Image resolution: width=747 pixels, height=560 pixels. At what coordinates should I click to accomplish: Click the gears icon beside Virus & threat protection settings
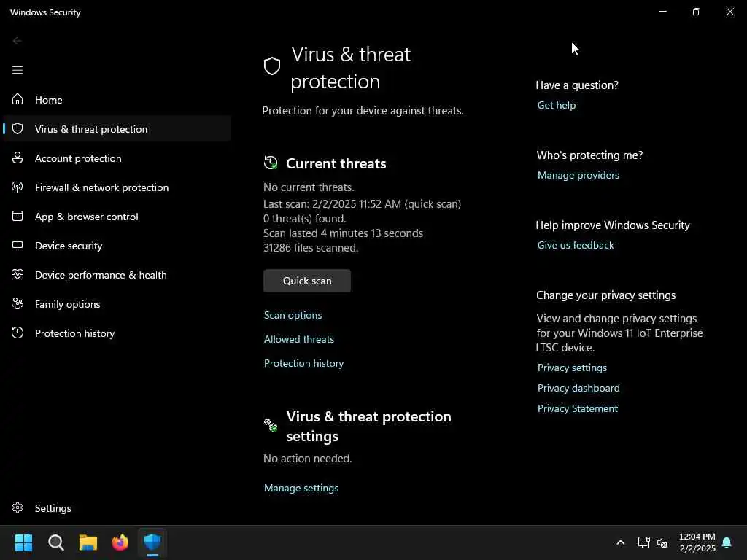coord(271,425)
